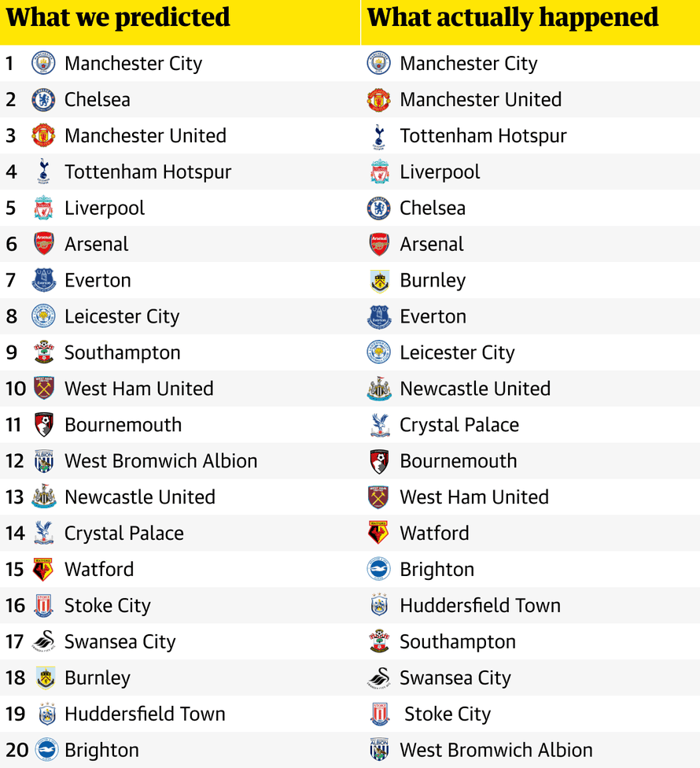700x768 pixels.
Task: Click the Burnley crest in the actual results column
Action: tap(379, 281)
